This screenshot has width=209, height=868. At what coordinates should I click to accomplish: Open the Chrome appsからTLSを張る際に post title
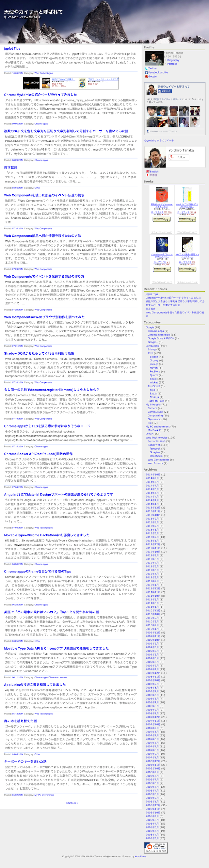tap(47, 426)
